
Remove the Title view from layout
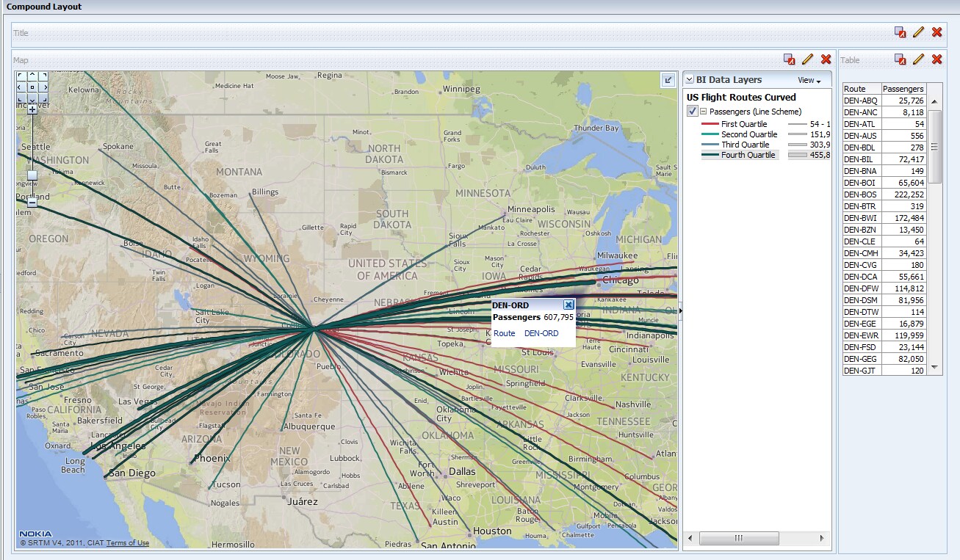tap(937, 32)
